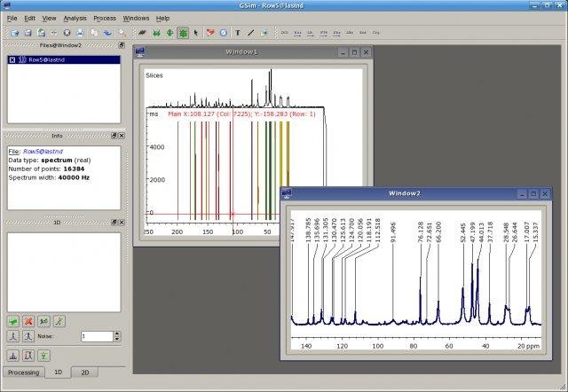Activate Window1 by its title bar
Image resolution: width=568 pixels, height=392 pixels.
[242, 52]
